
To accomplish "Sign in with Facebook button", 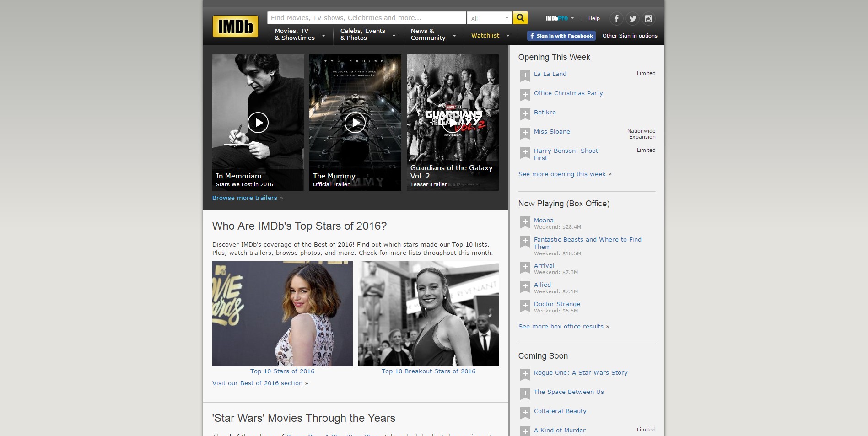I will pos(561,36).
